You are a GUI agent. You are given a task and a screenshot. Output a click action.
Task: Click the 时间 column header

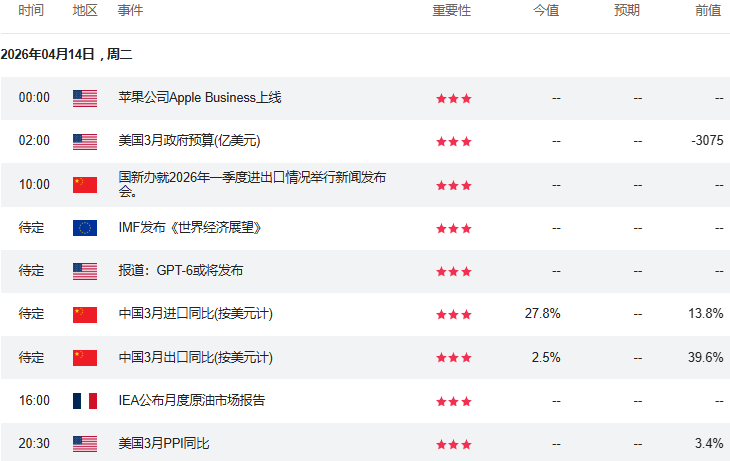pos(31,10)
